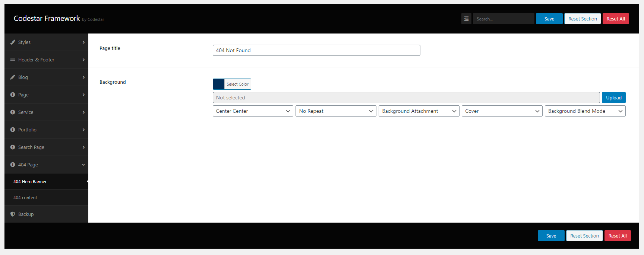Click the Portfolio sidebar icon
This screenshot has width=644, height=255.
click(13, 130)
